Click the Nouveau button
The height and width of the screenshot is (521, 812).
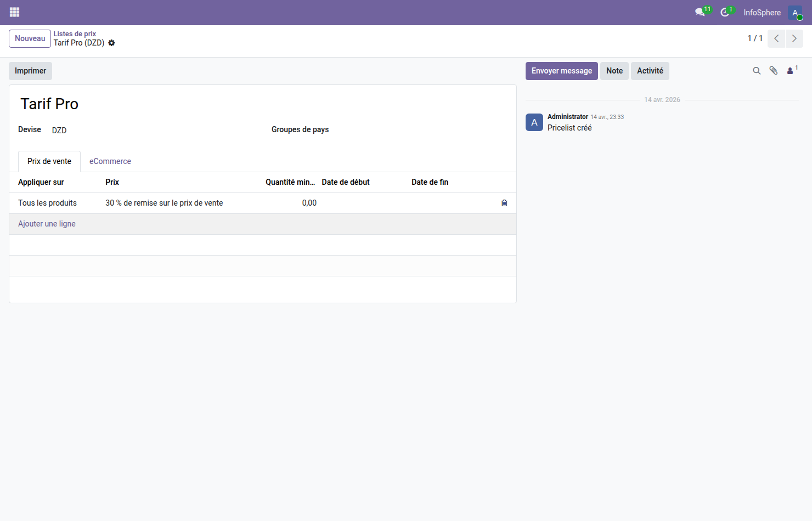(x=30, y=38)
